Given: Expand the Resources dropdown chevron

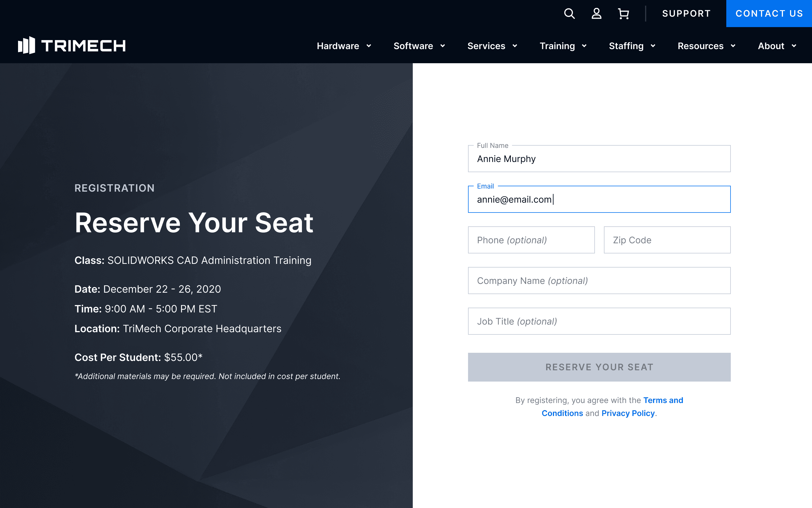Looking at the screenshot, I should [x=733, y=46].
